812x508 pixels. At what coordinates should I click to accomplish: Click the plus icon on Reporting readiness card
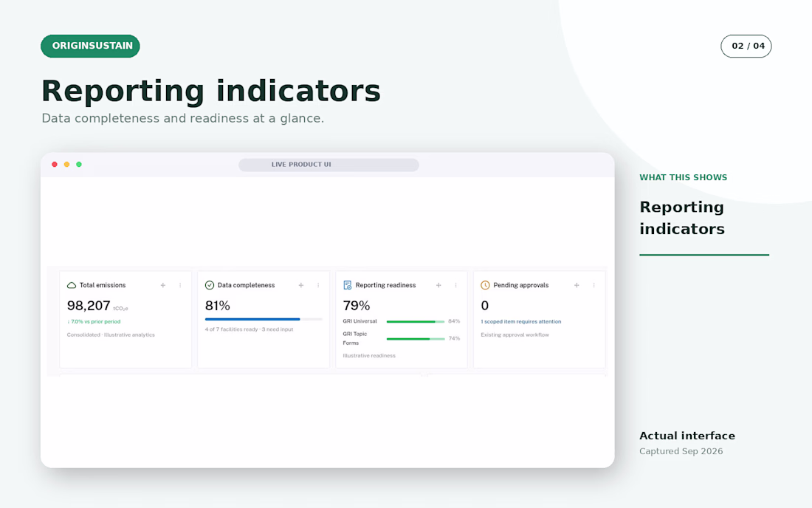[438, 285]
